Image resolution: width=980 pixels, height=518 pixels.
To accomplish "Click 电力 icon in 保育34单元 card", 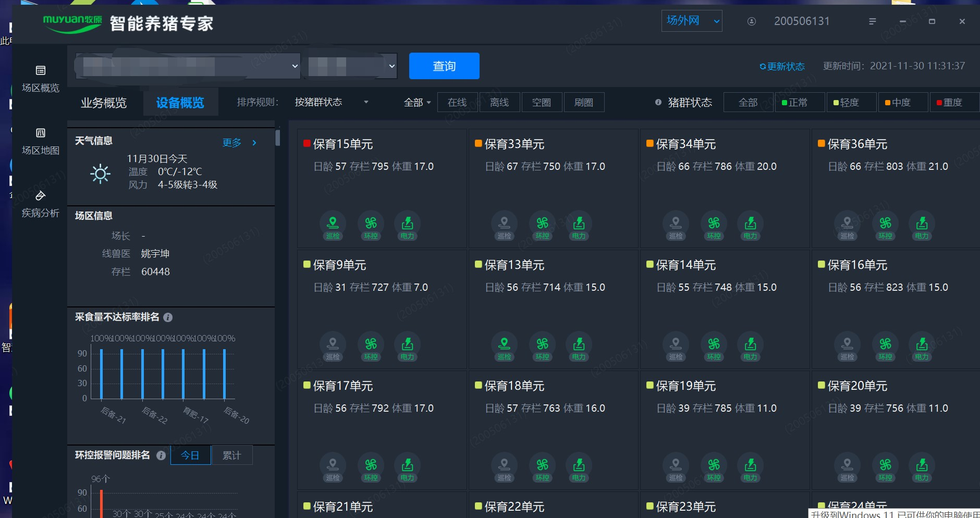I will click(x=750, y=225).
